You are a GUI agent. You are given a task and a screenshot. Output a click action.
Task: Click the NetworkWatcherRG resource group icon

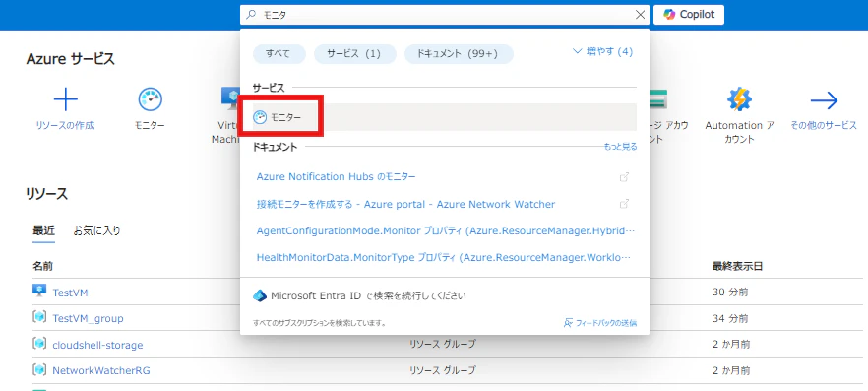click(39, 369)
